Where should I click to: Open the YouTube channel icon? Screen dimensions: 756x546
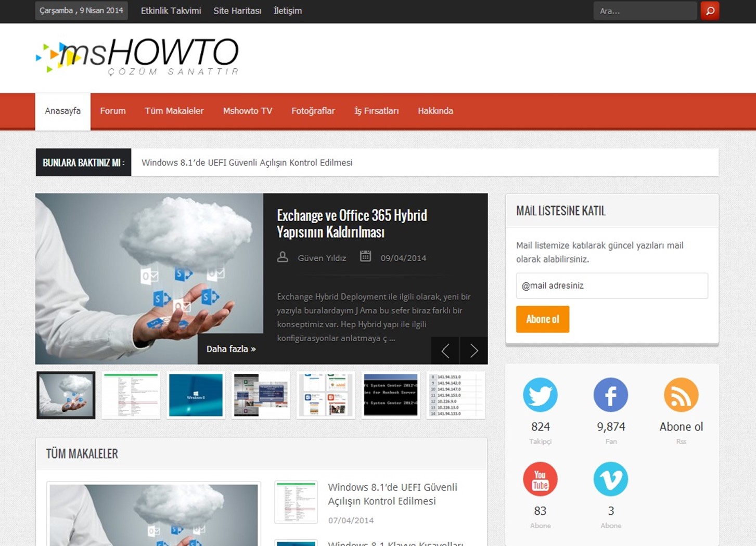pos(540,479)
